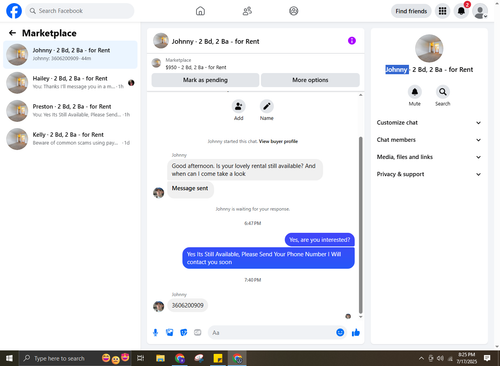
Task: Click the Windows Start button
Action: pyautogui.click(x=9, y=358)
